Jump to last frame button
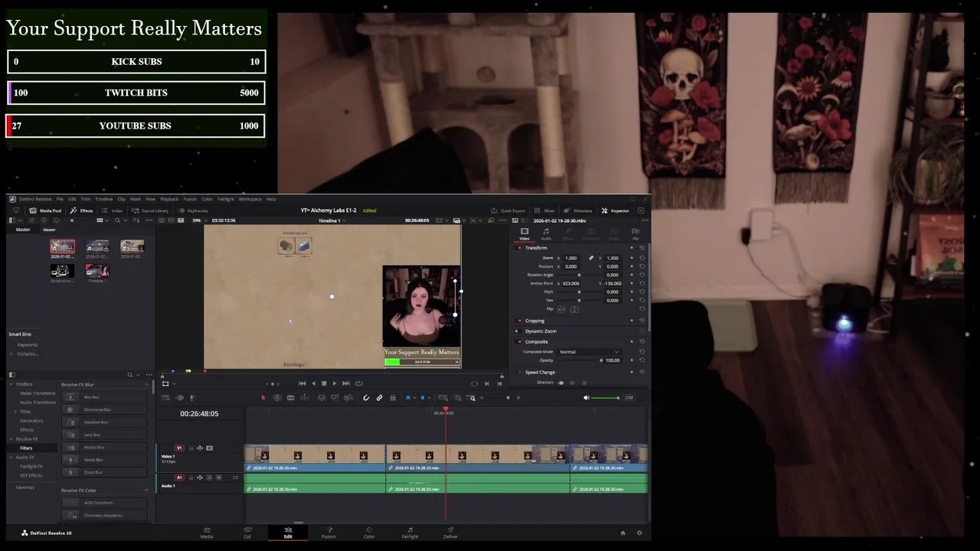This screenshot has width=980, height=551. tap(346, 383)
